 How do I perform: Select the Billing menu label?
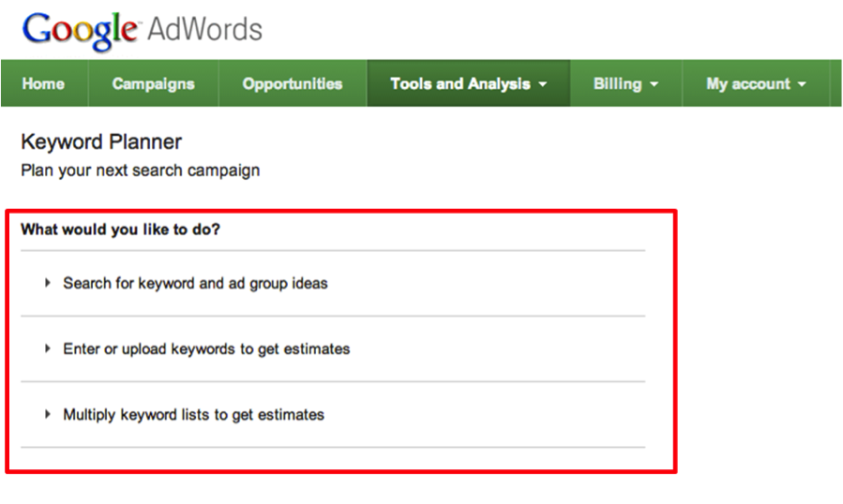click(617, 83)
